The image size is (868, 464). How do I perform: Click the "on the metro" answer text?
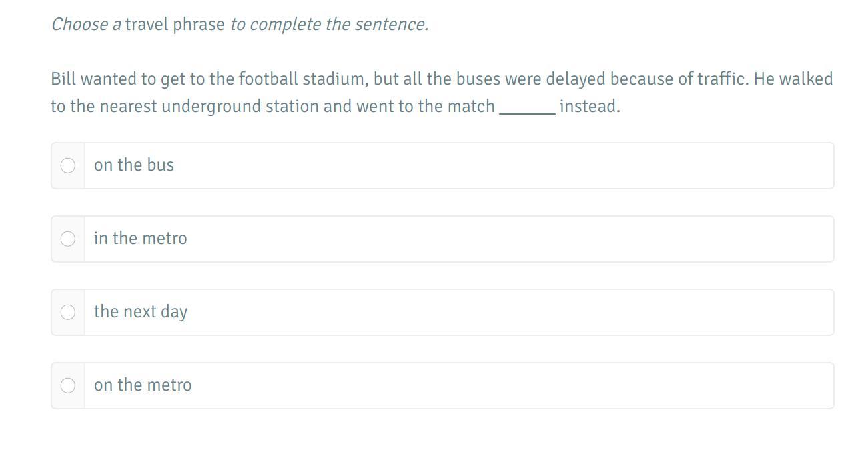coord(143,385)
